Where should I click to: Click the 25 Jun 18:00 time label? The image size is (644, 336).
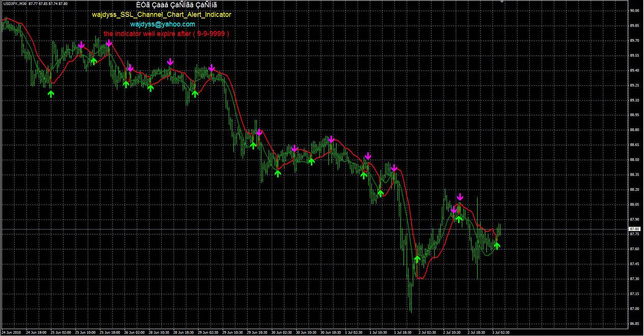click(110, 333)
